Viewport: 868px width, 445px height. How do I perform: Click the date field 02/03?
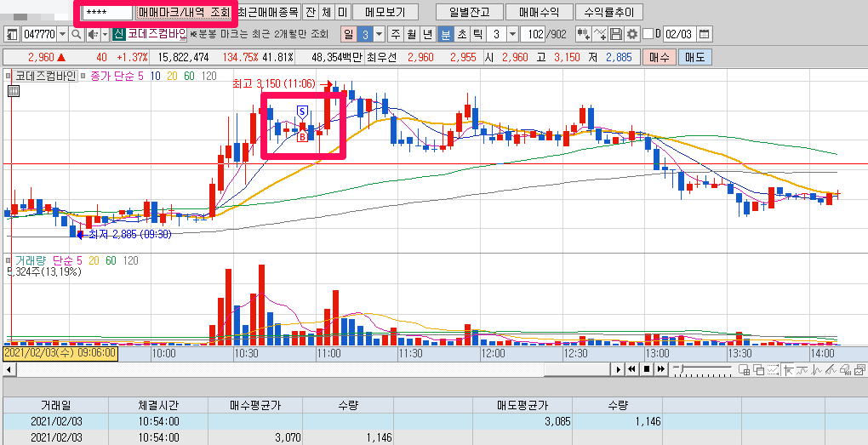point(679,34)
